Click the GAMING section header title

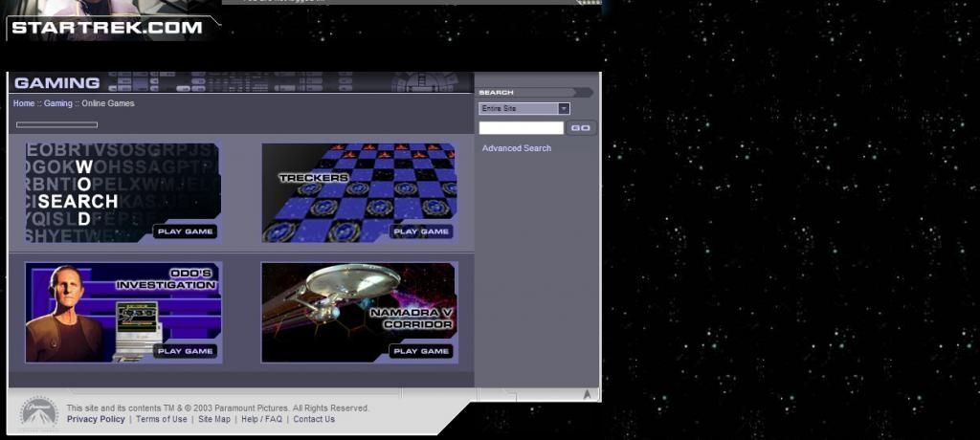56,83
